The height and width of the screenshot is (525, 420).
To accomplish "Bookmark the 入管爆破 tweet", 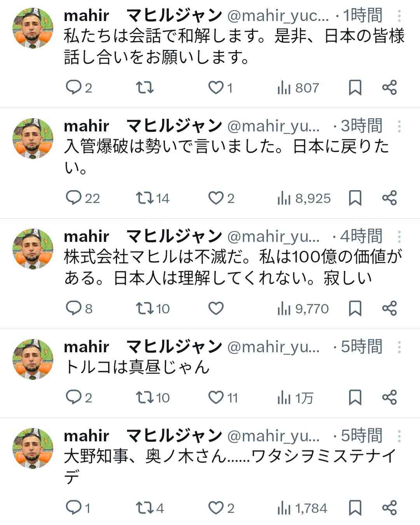I will 355,198.
